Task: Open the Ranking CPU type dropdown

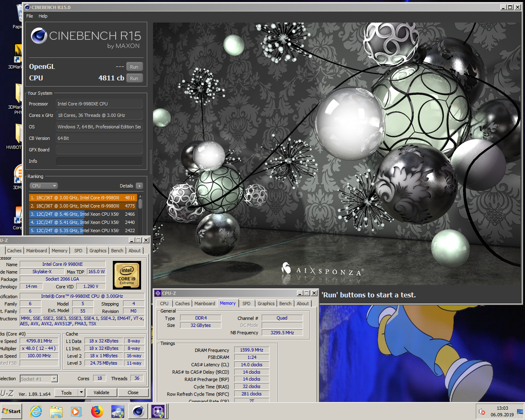Action: pyautogui.click(x=44, y=186)
